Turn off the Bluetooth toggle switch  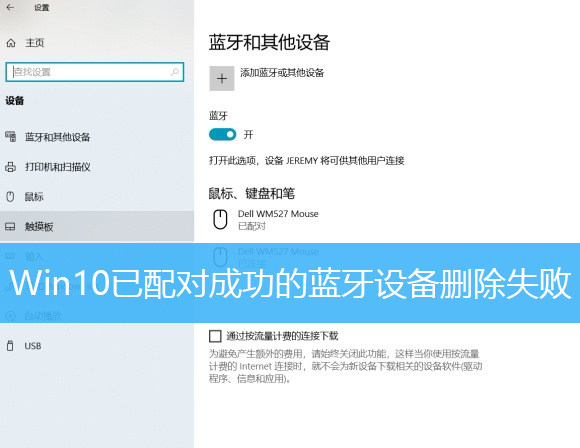tap(222, 134)
